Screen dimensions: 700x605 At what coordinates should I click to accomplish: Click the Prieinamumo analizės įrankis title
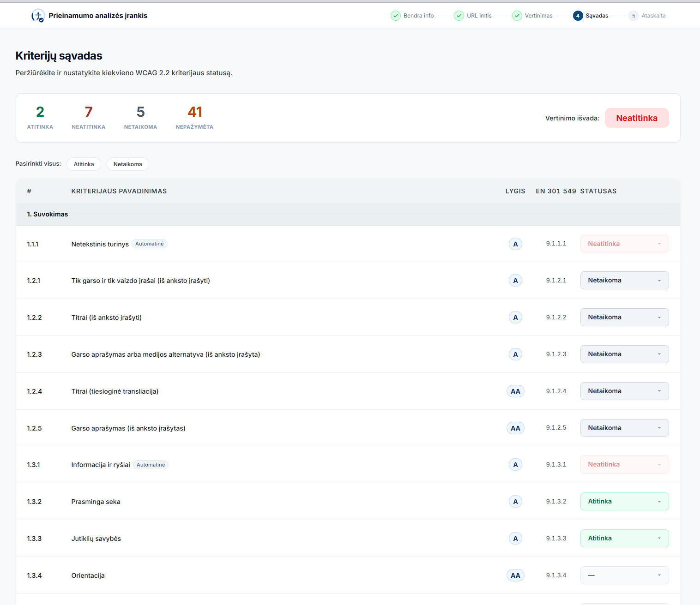[98, 16]
